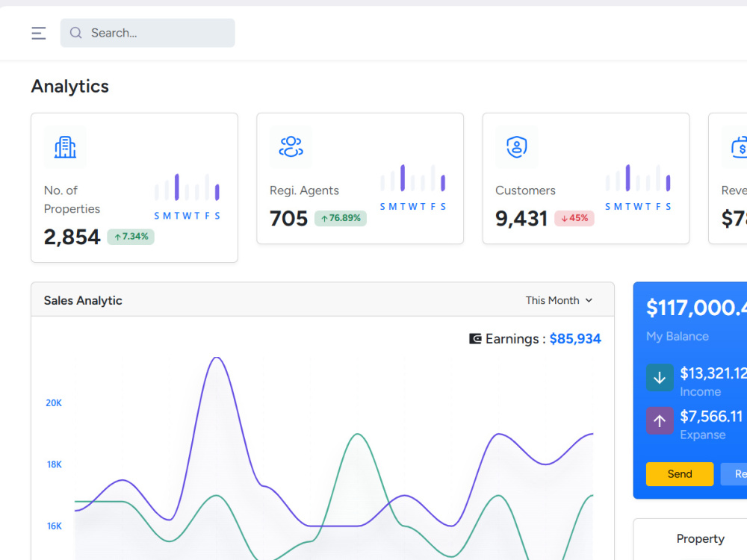Click the 16K y-axis label
The width and height of the screenshot is (747, 560).
click(x=55, y=526)
